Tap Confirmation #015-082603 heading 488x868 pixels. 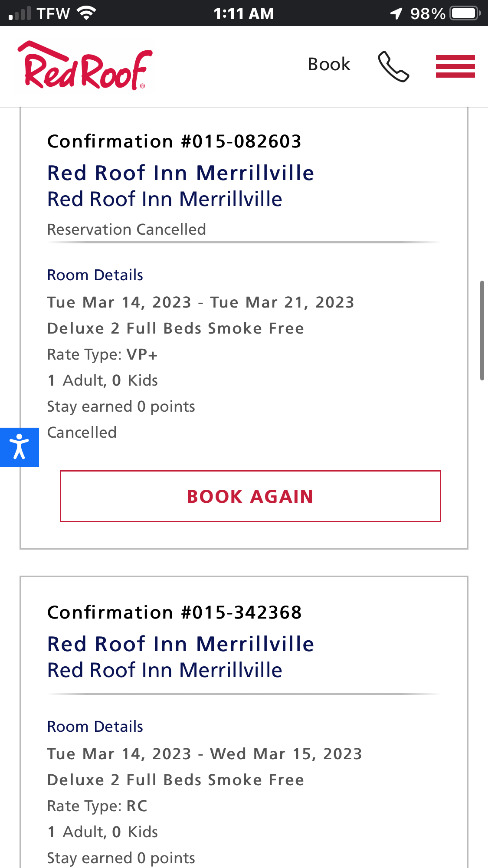(174, 141)
